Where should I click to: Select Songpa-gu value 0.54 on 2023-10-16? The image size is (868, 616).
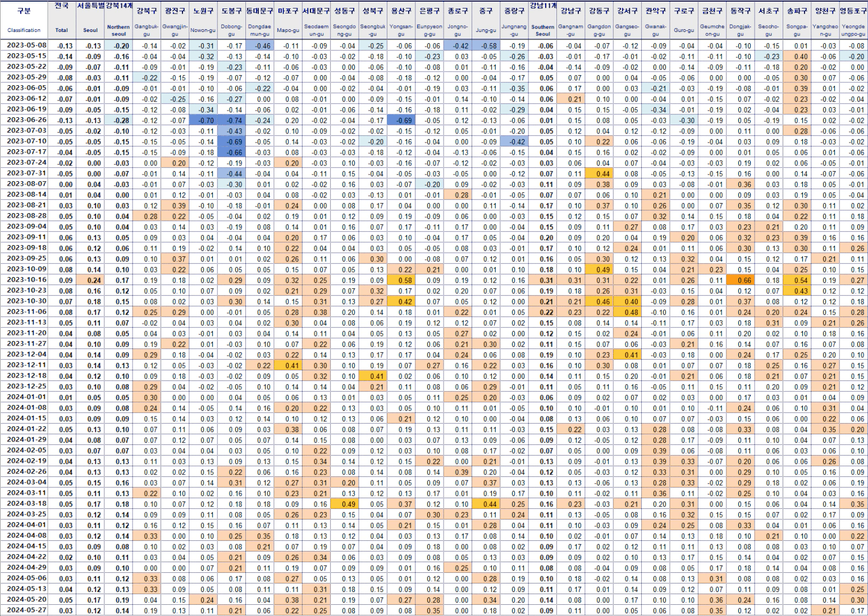click(x=797, y=280)
